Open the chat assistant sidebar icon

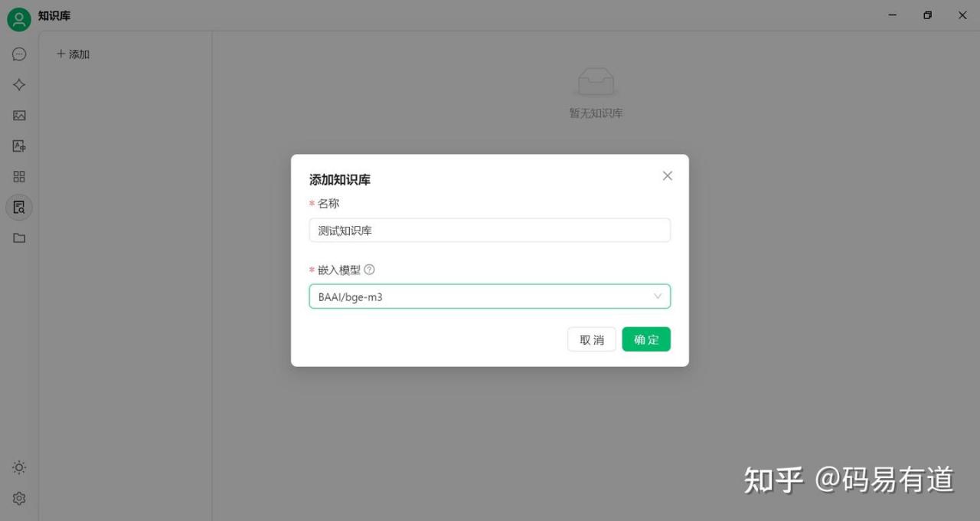19,54
